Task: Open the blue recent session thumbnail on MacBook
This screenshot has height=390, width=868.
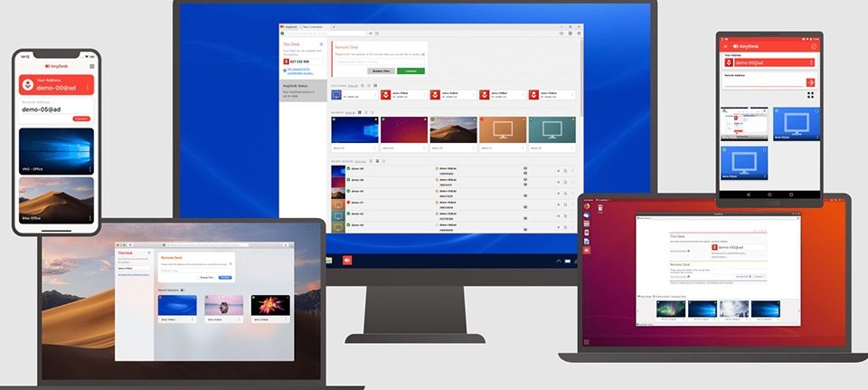Action: pos(177,305)
